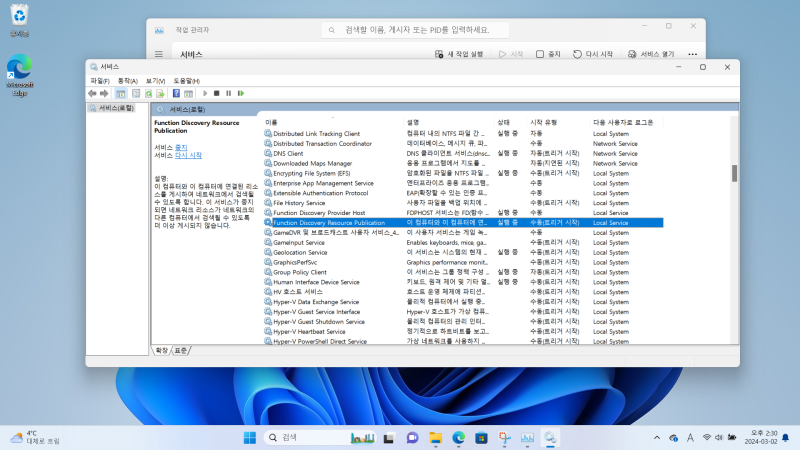Click 새 작업 실행 in Task Manager
Image resolution: width=800 pixels, height=450 pixels.
(459, 54)
